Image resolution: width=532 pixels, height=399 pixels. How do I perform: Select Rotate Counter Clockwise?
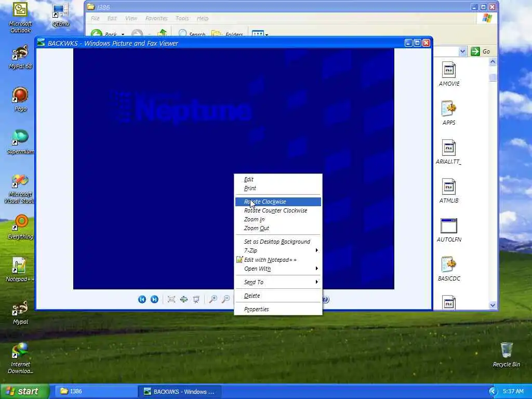coord(278,210)
